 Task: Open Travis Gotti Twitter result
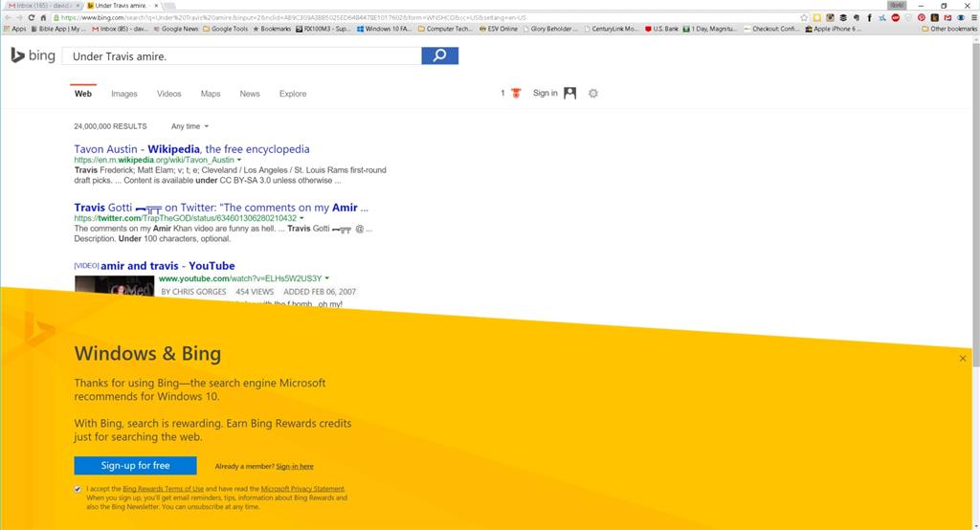click(x=221, y=208)
